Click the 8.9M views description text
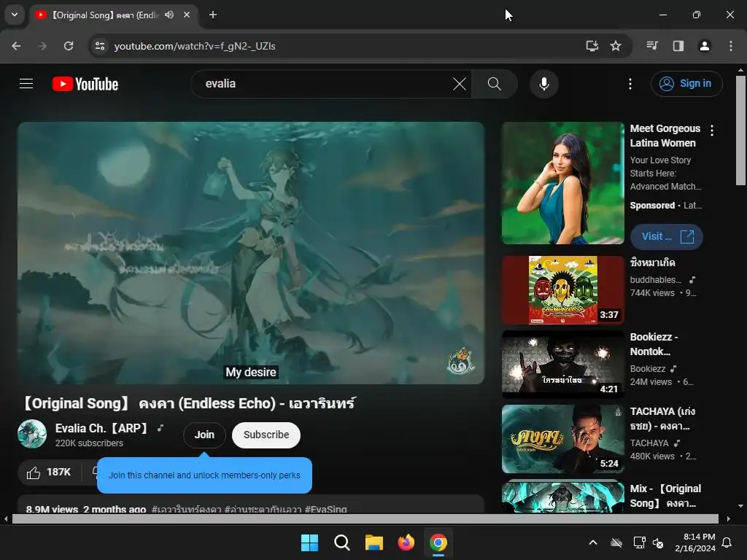Image resolution: width=747 pixels, height=560 pixels. 52,508
